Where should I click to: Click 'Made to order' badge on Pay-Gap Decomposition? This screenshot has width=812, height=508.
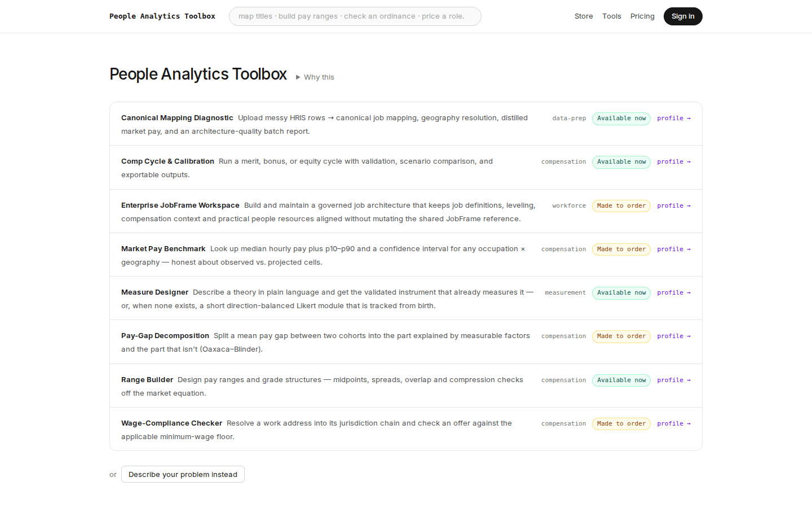point(621,336)
